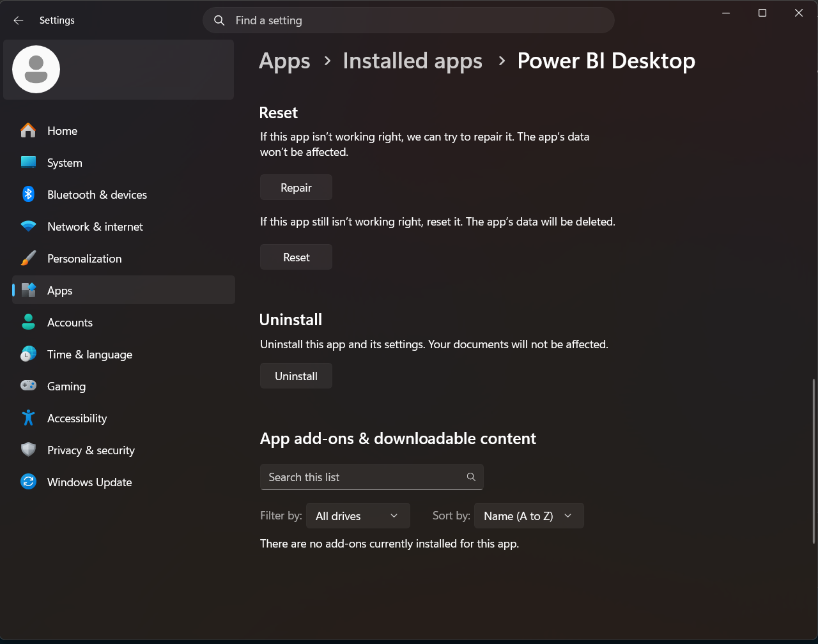The width and height of the screenshot is (818, 644).
Task: Click the Search this list field
Action: click(371, 477)
